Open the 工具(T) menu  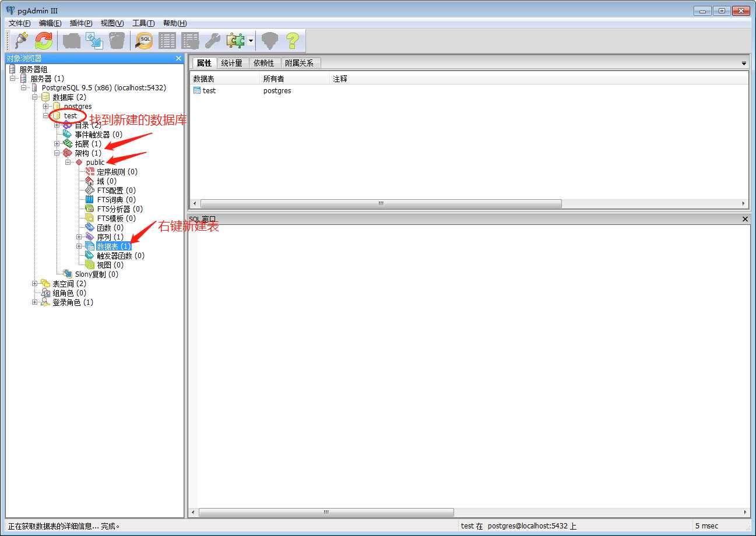pyautogui.click(x=143, y=23)
